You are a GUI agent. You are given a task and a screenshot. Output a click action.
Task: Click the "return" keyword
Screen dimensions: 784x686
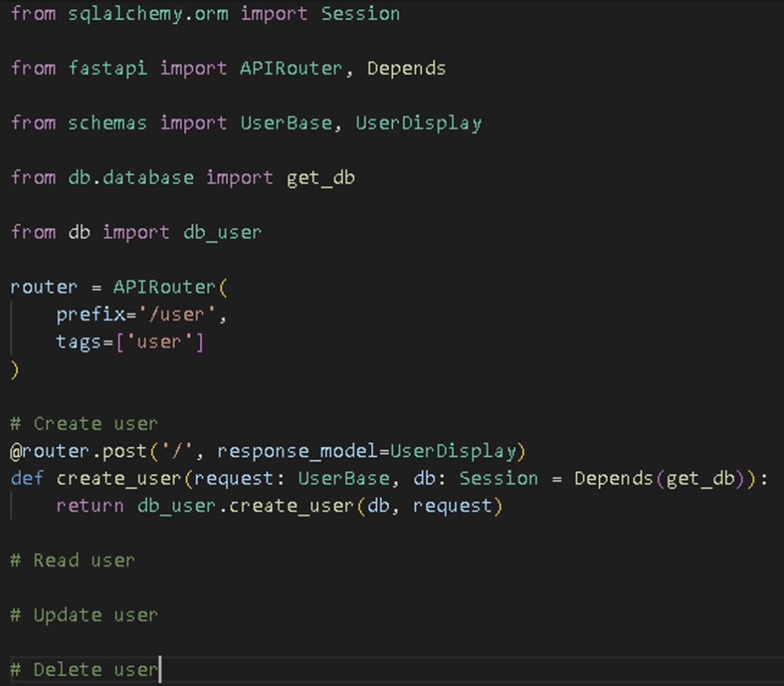90,506
